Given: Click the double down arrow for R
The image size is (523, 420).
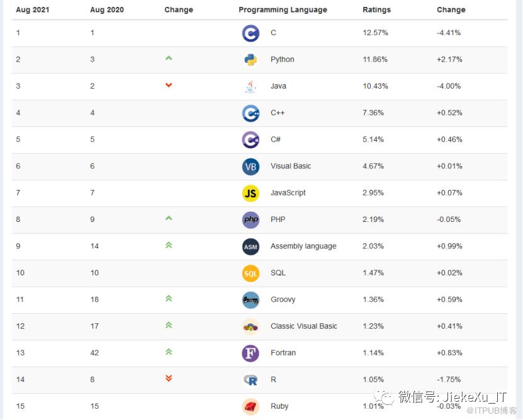Looking at the screenshot, I should (169, 379).
